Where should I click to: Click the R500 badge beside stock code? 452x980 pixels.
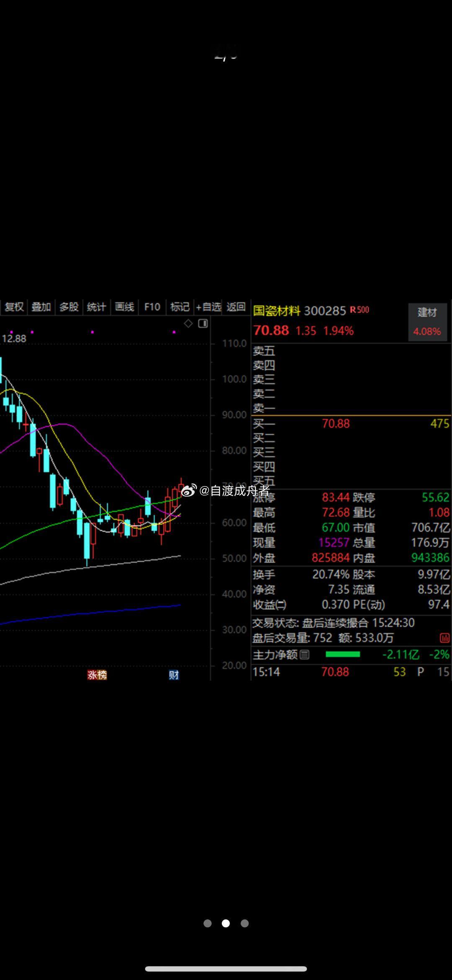tap(360, 310)
